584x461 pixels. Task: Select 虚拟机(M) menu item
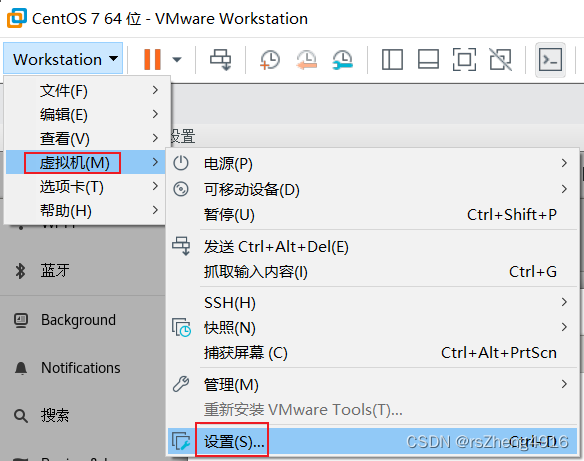point(85,162)
